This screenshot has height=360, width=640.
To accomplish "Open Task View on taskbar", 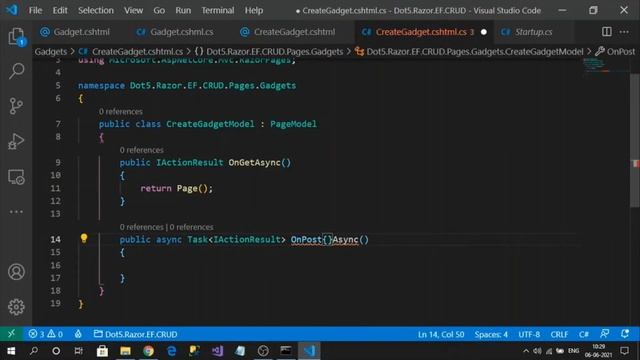I will (78, 351).
